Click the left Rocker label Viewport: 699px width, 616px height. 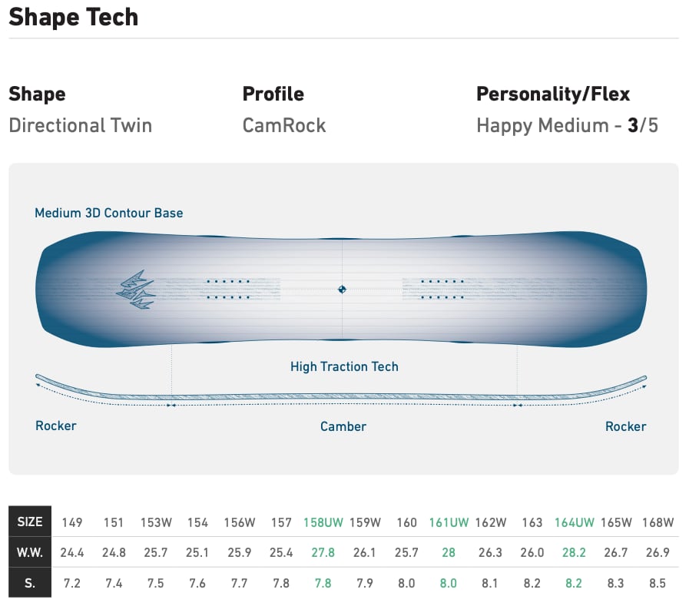pos(56,426)
